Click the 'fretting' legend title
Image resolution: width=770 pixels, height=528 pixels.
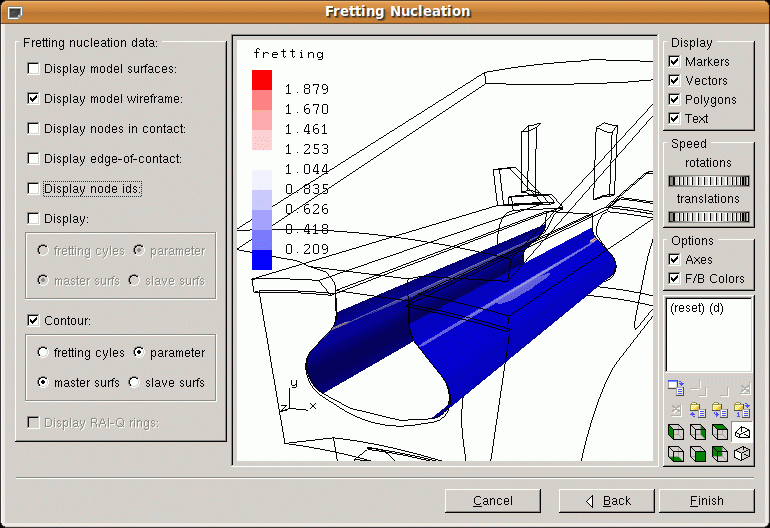289,54
